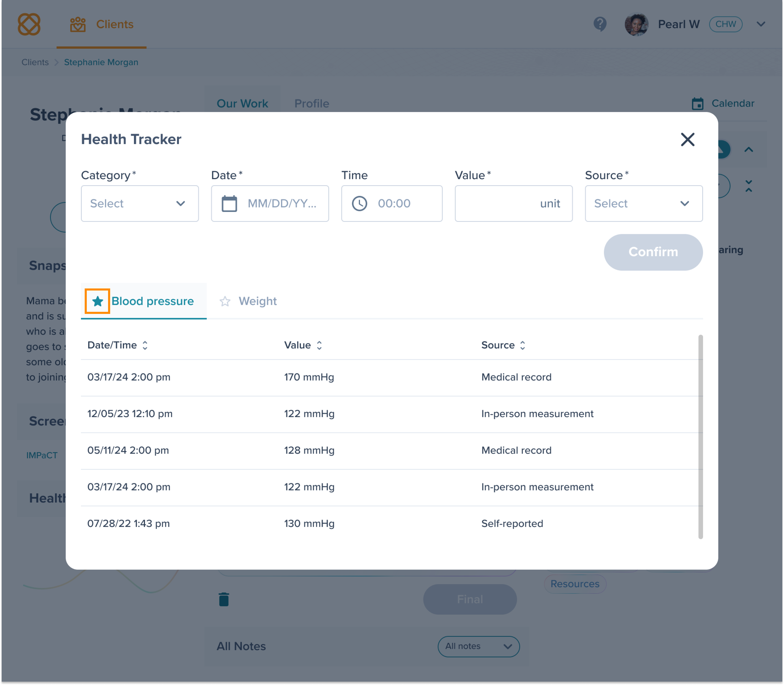The image size is (784, 685).
Task: Open the Resources tag link
Action: (575, 584)
